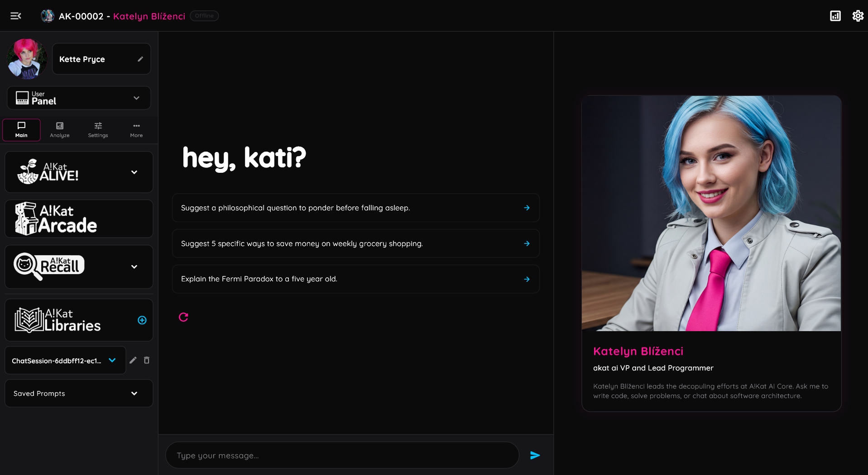Click the pink-haired user avatar
868x475 pixels.
coord(27,59)
